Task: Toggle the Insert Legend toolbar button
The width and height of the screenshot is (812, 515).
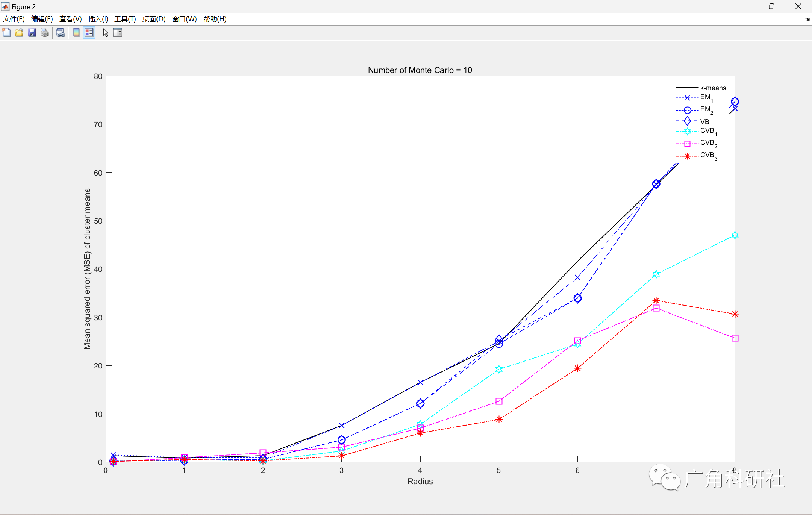Action: [89, 33]
